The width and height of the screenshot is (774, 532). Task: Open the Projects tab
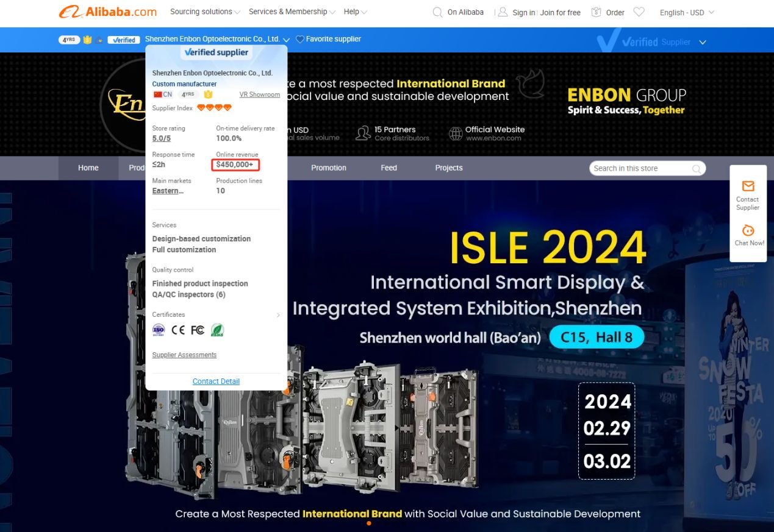click(449, 168)
